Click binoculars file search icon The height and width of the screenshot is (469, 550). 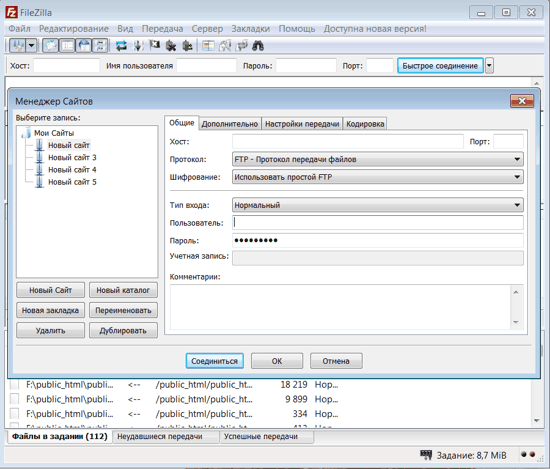(258, 46)
